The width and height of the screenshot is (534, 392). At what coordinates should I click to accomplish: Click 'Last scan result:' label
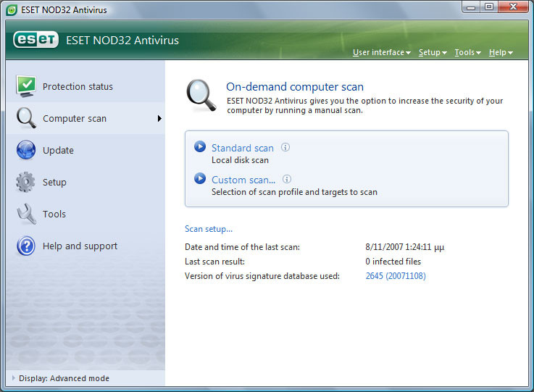(214, 262)
